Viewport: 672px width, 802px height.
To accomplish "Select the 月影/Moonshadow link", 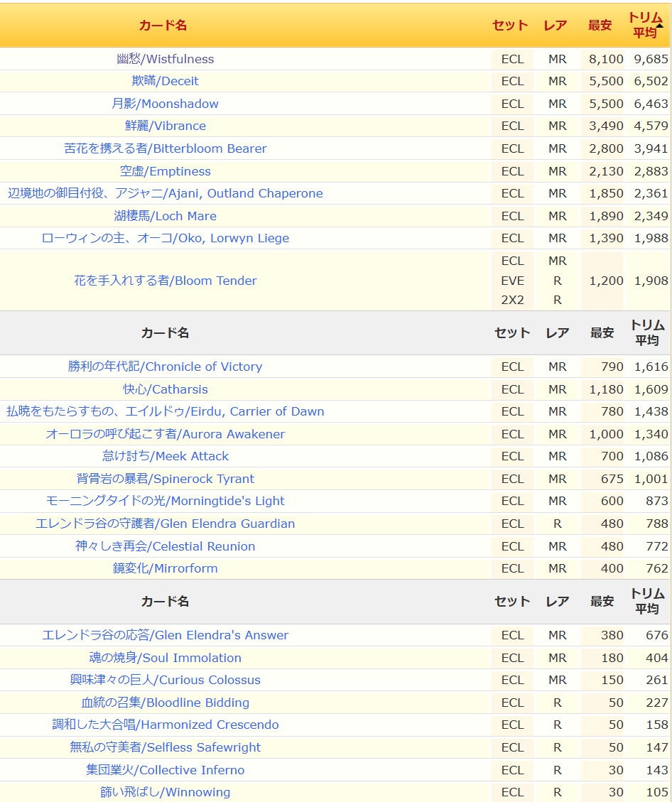I will 166,104.
